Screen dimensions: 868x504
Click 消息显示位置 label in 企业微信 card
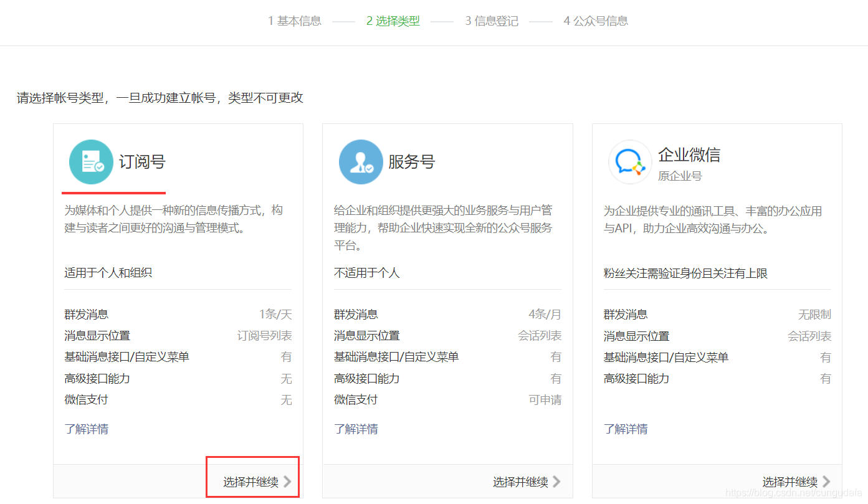click(x=636, y=336)
